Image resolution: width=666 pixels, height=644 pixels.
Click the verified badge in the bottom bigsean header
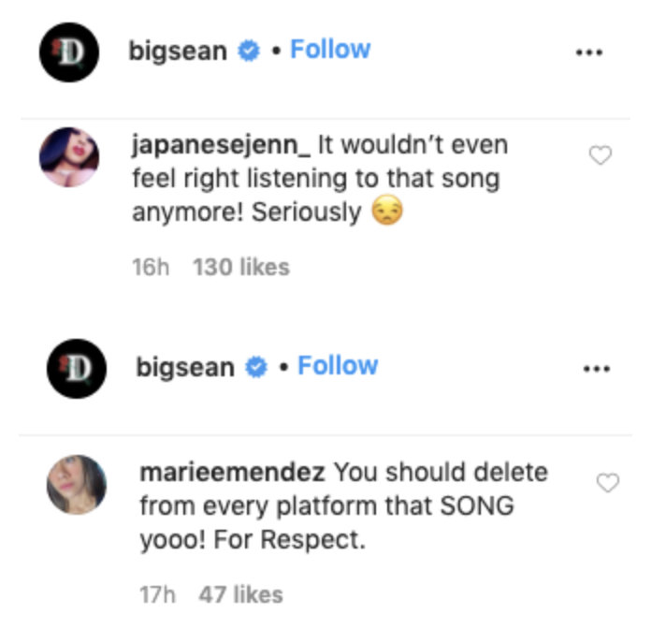[x=255, y=368]
